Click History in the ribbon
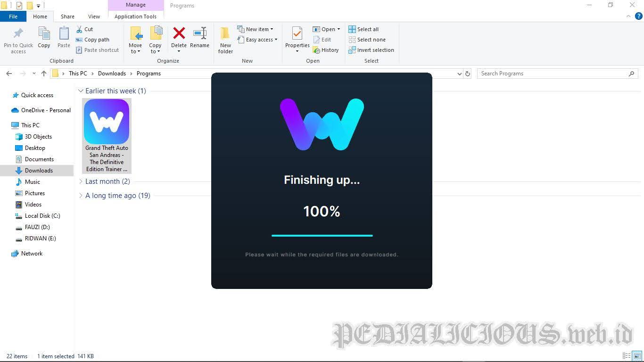Screen dimensions: 644x362 click(x=326, y=50)
